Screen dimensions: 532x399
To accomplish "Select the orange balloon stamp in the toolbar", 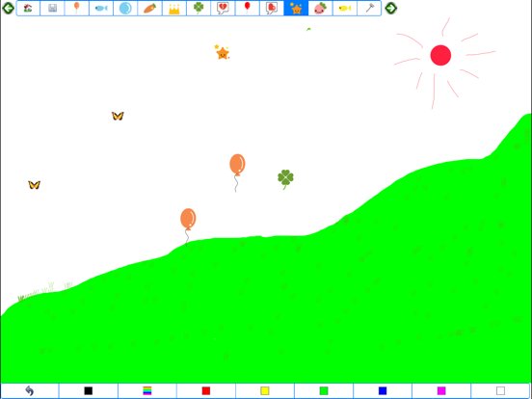I will (x=77, y=8).
